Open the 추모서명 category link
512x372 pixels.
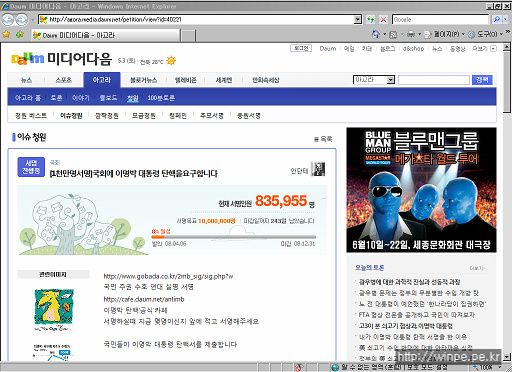tap(212, 116)
